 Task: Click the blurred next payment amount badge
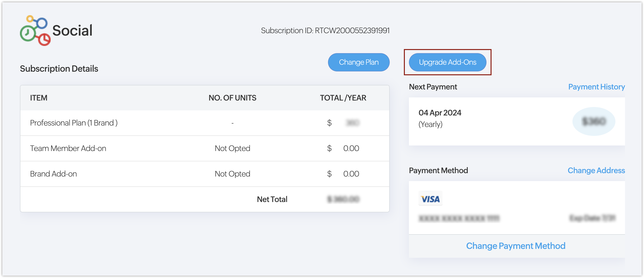coord(594,121)
